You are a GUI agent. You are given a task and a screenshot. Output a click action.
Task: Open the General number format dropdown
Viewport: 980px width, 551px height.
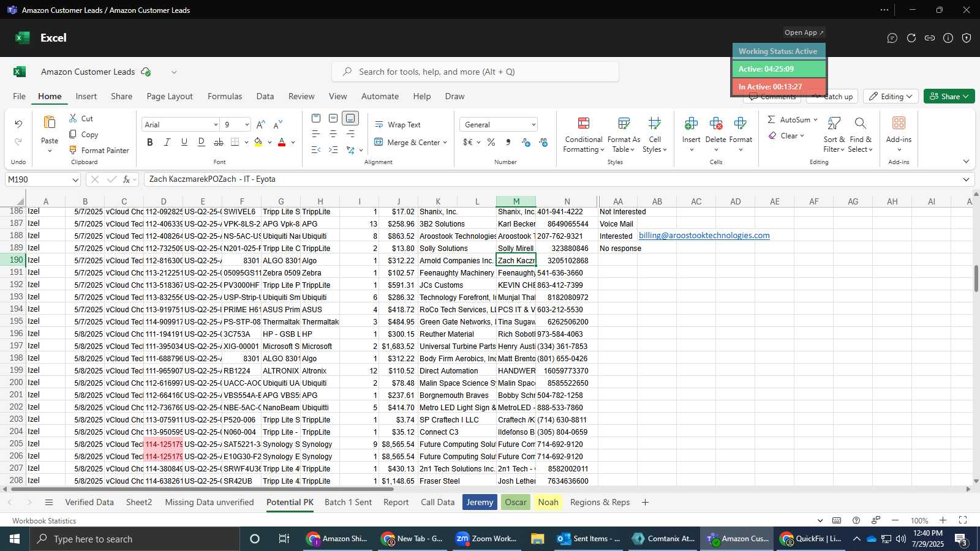[x=533, y=125]
